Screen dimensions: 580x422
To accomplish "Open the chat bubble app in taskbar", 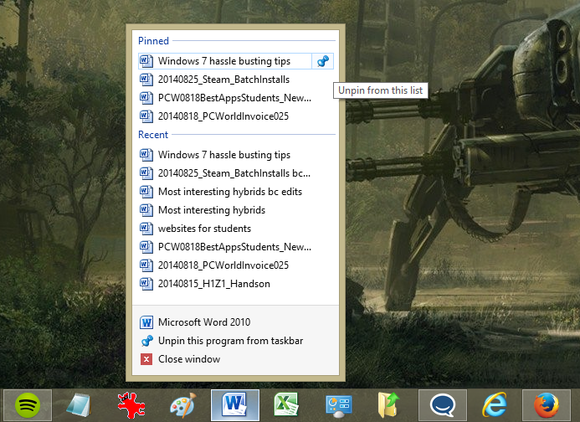I will point(442,405).
